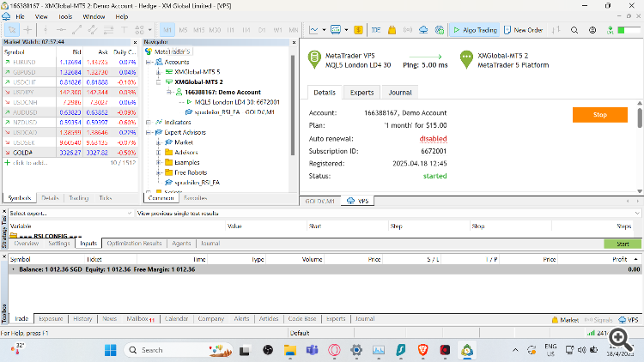This screenshot has height=362, width=644.
Task: Switch chart timeframe to W1
Action: pyautogui.click(x=277, y=30)
